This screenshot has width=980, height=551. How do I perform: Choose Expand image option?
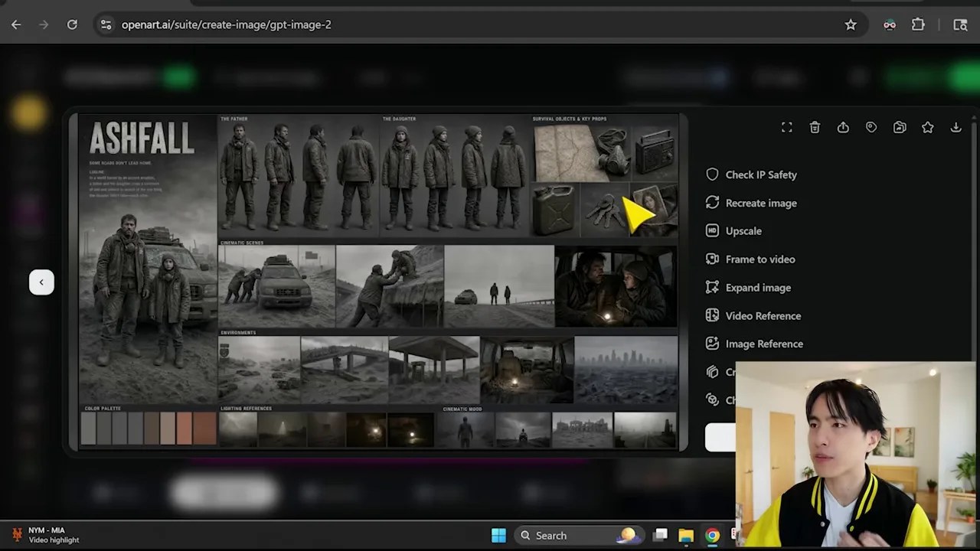coord(748,288)
